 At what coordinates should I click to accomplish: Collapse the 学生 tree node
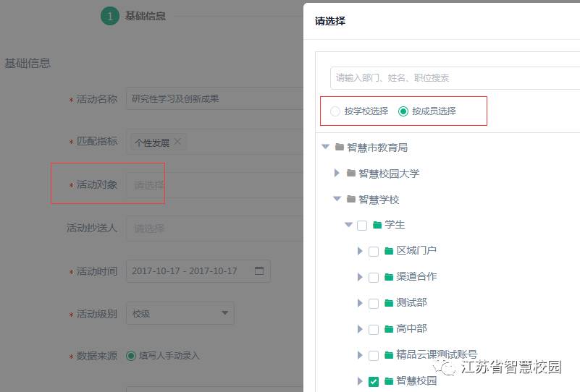click(x=348, y=225)
